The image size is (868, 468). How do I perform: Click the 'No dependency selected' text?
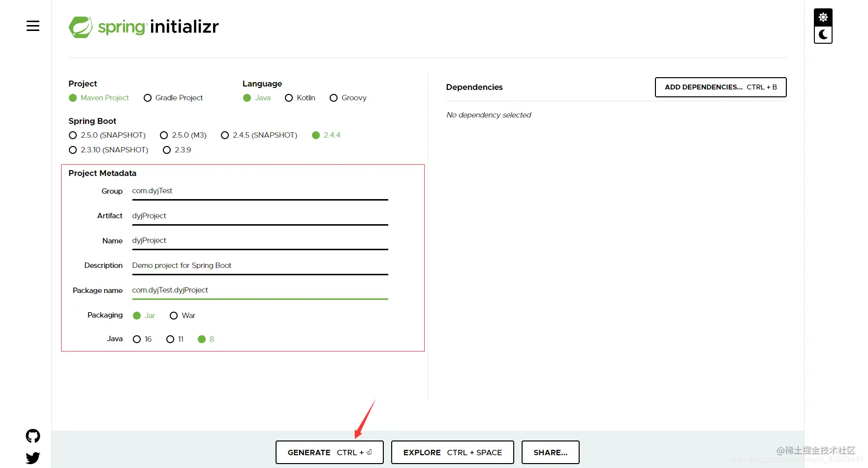(489, 115)
